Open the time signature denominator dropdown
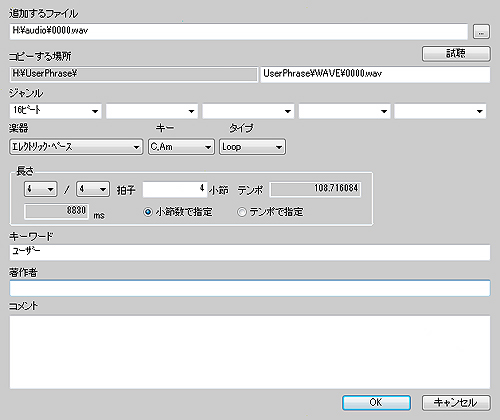This screenshot has height=420, width=500. 93,189
